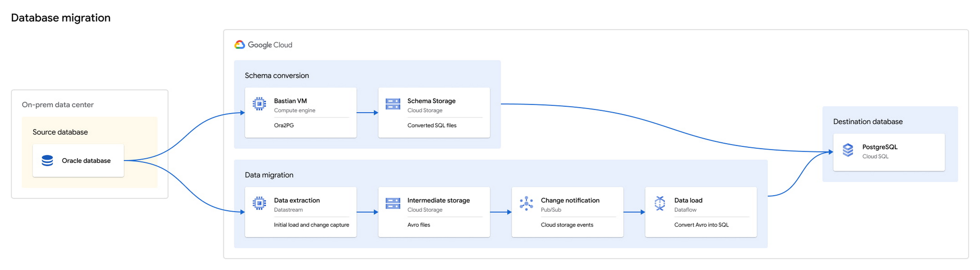Click "Initial load and change capture" text
Viewport: 980px width, 270px height.
click(311, 225)
